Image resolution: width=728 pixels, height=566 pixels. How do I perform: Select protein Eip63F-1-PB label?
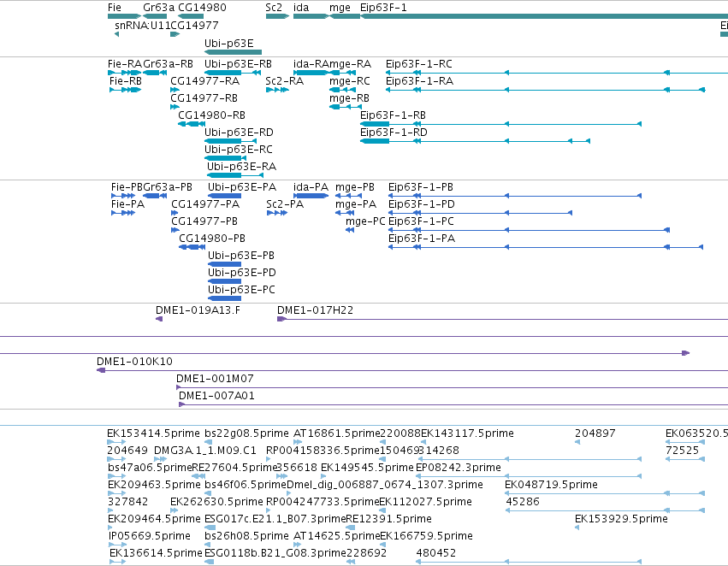[x=421, y=187]
